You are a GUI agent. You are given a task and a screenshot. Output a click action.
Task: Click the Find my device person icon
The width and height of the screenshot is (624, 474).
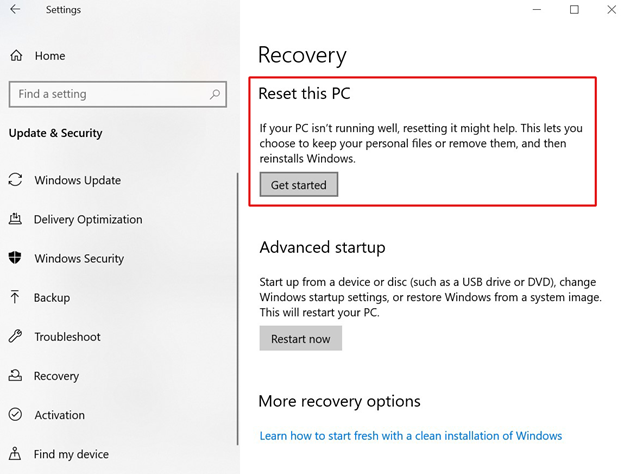[15, 454]
